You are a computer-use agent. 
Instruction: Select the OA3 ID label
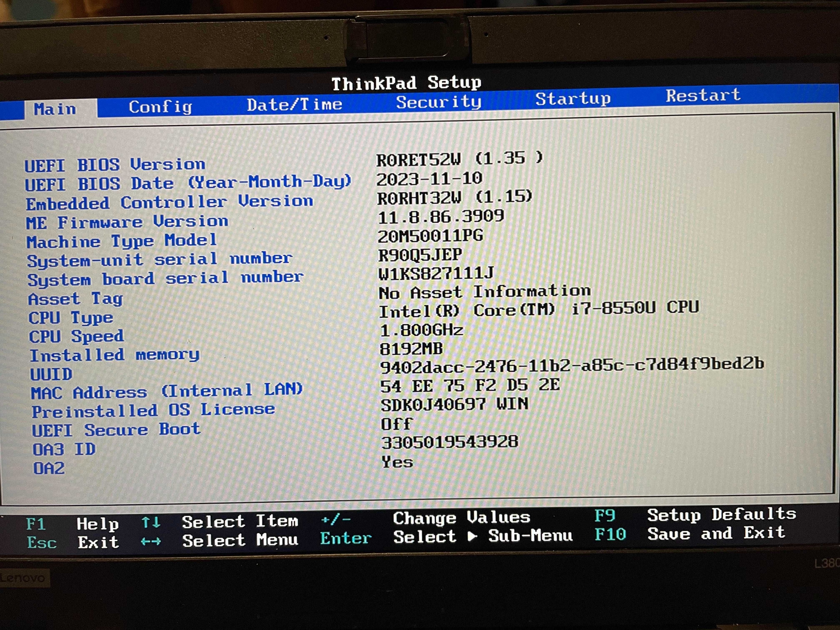64,449
